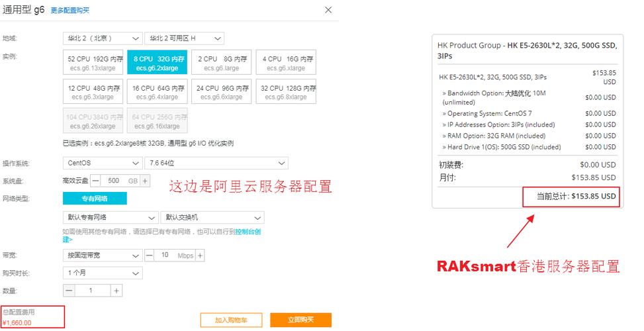The width and height of the screenshot is (644, 331).
Task: Open the 华北 2 可用区 H dropdown
Action: (185, 38)
